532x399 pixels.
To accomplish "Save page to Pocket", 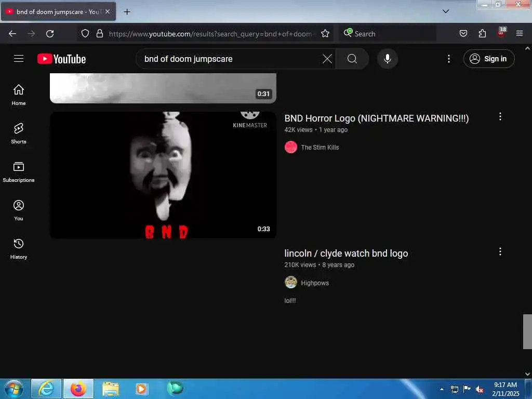I will tap(463, 33).
